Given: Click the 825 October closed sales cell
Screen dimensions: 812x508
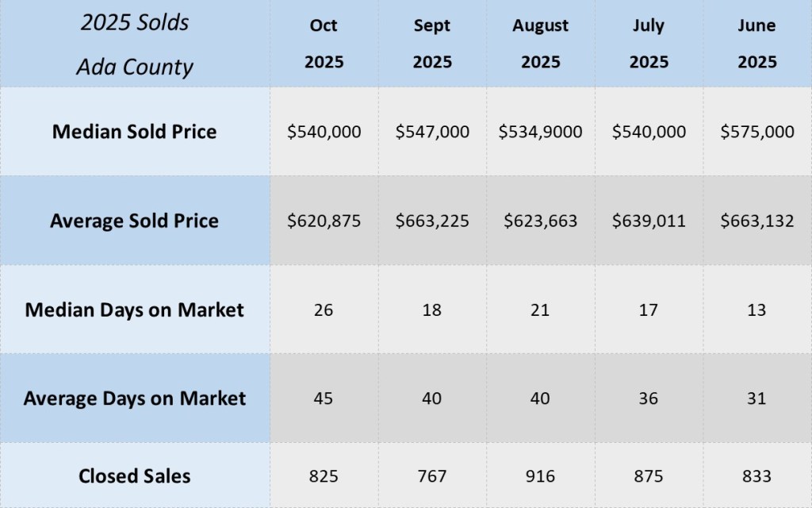Looking at the screenshot, I should pos(324,476).
